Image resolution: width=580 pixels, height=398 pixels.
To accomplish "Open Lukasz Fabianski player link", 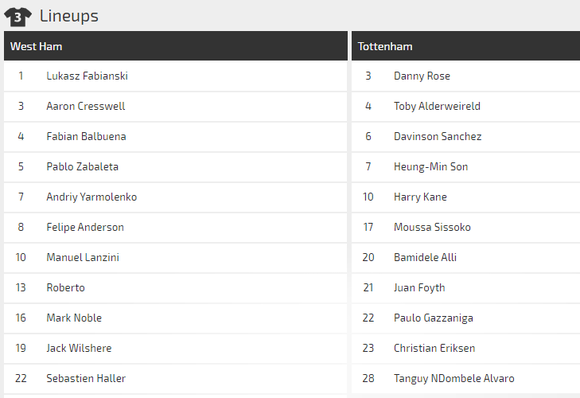I will (x=87, y=76).
